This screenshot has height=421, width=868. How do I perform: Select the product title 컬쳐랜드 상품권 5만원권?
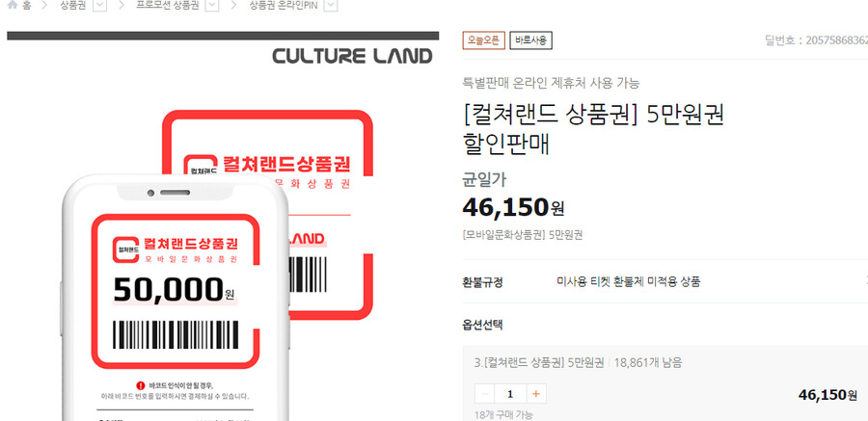[593, 115]
